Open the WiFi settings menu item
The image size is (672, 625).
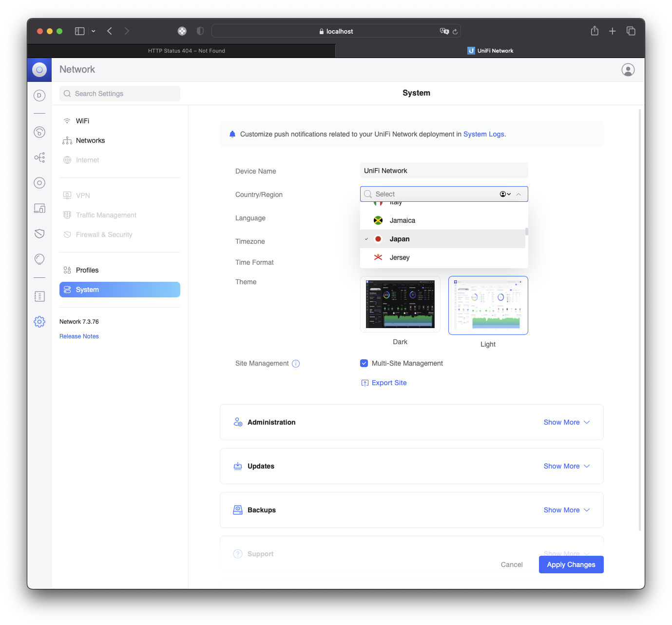point(120,121)
